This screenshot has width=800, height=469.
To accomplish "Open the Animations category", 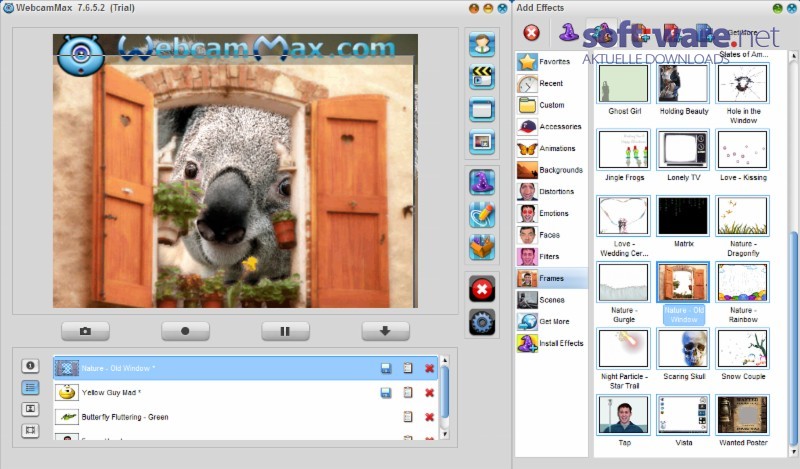I will (552, 149).
